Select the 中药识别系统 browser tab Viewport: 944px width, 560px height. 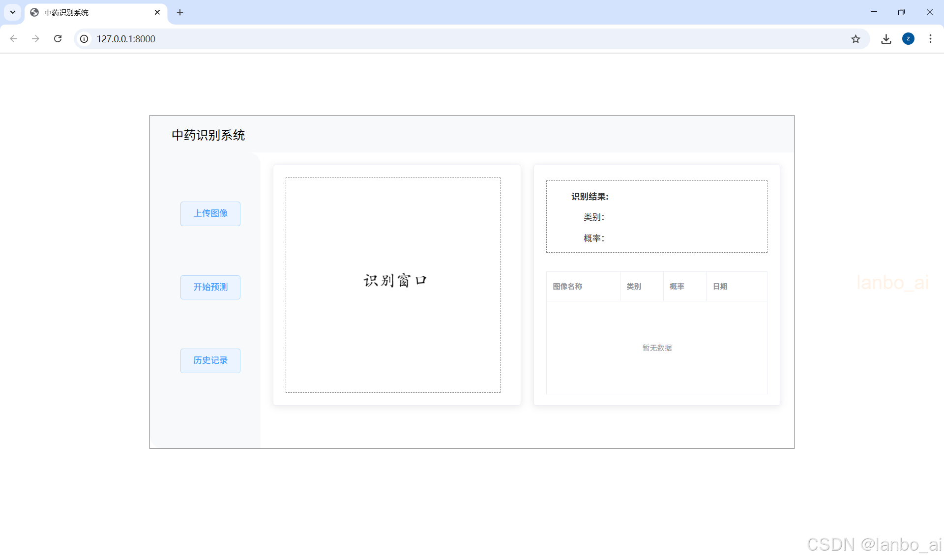88,12
